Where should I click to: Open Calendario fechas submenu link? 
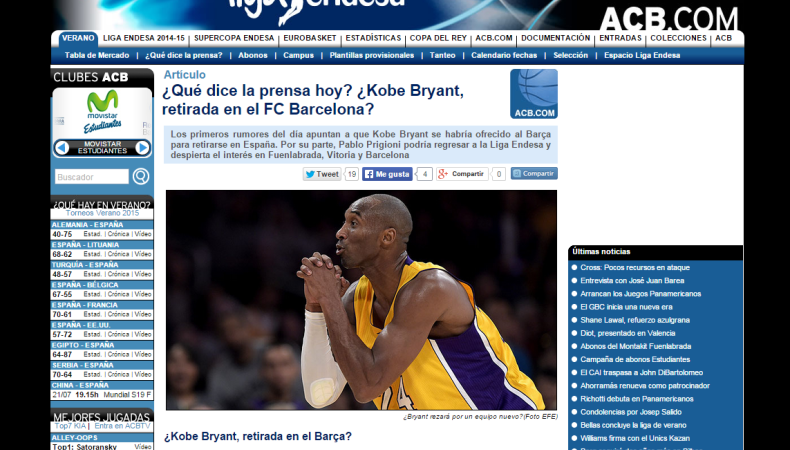point(504,55)
